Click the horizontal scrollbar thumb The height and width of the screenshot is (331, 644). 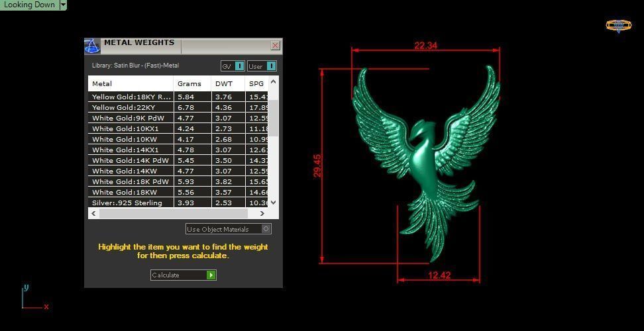[174, 213]
